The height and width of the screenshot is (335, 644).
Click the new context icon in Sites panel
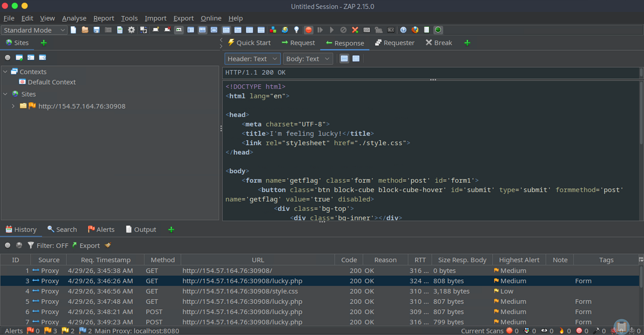pyautogui.click(x=19, y=57)
